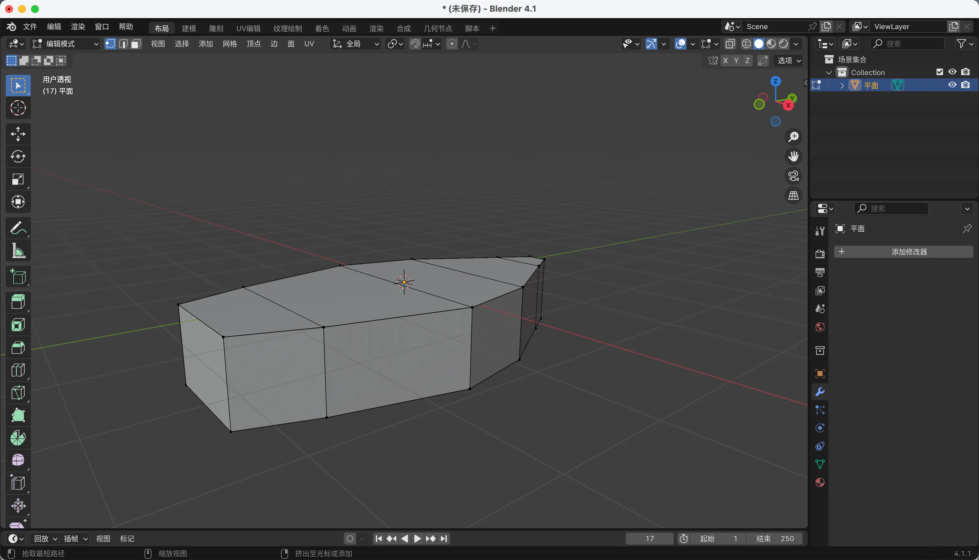Choose the Extrude Region tool
Screen dimensions: 979x560
[18, 302]
